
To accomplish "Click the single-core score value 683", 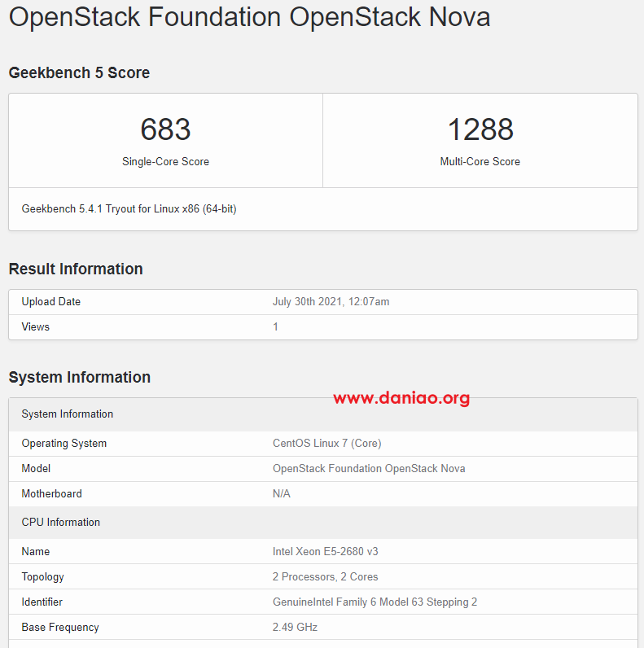I will (x=165, y=129).
